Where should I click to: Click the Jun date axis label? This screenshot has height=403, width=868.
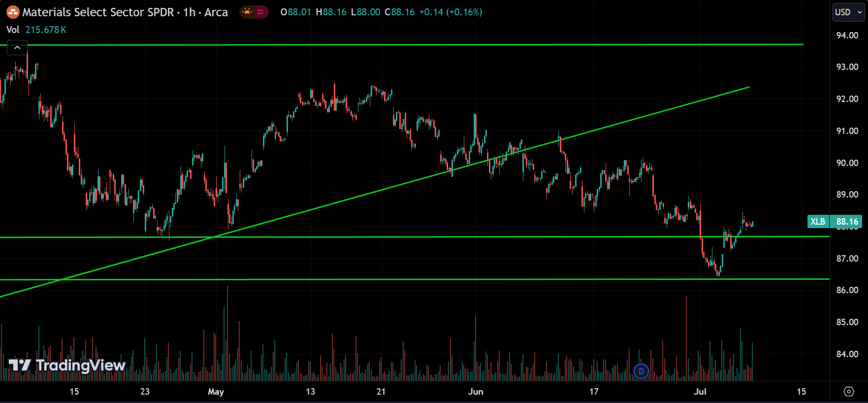476,392
